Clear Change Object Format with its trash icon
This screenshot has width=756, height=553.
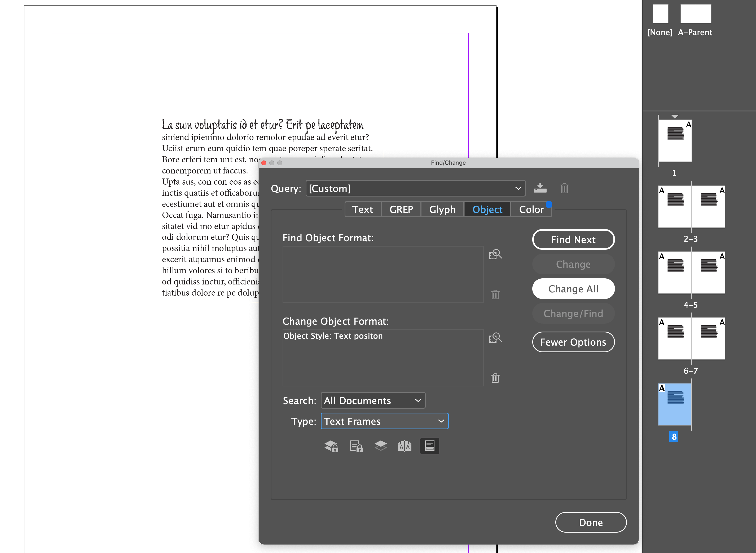[495, 378]
